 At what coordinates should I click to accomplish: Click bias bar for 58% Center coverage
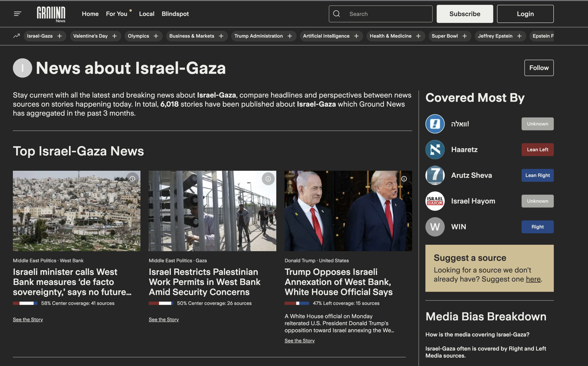pos(25,303)
